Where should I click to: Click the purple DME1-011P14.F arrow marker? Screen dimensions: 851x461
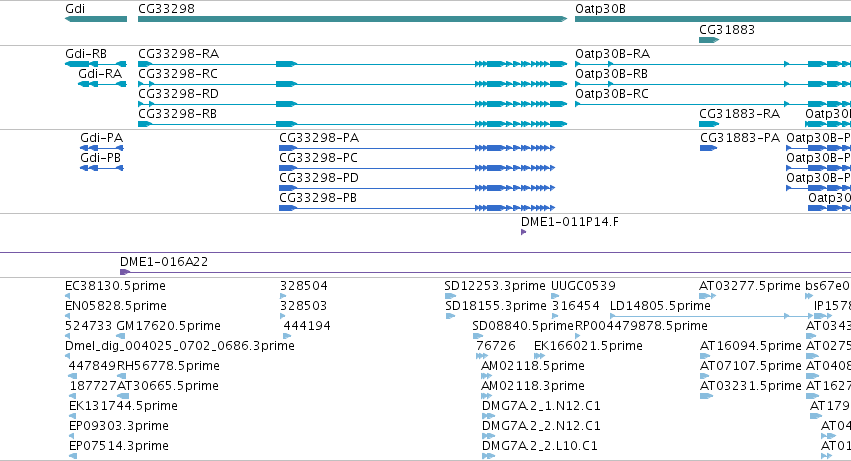click(523, 232)
